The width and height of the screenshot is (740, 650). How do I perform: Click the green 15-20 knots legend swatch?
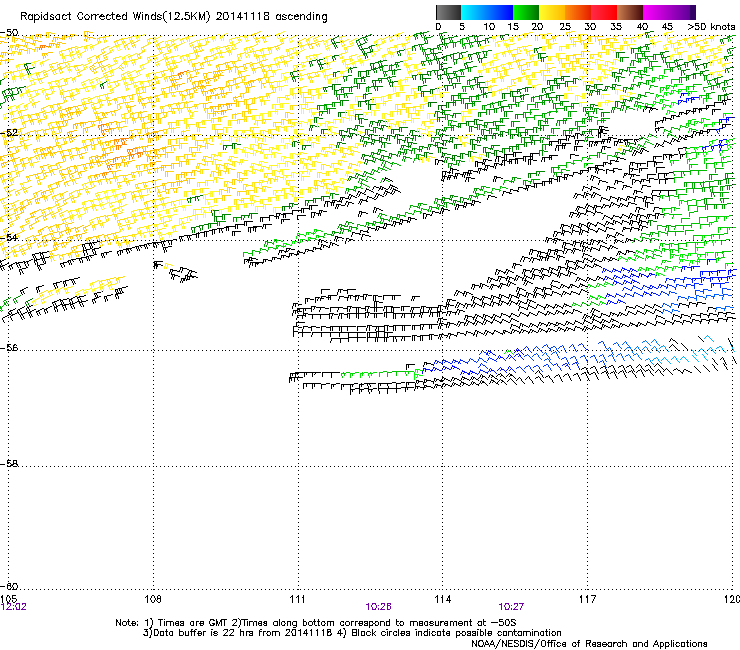point(526,12)
